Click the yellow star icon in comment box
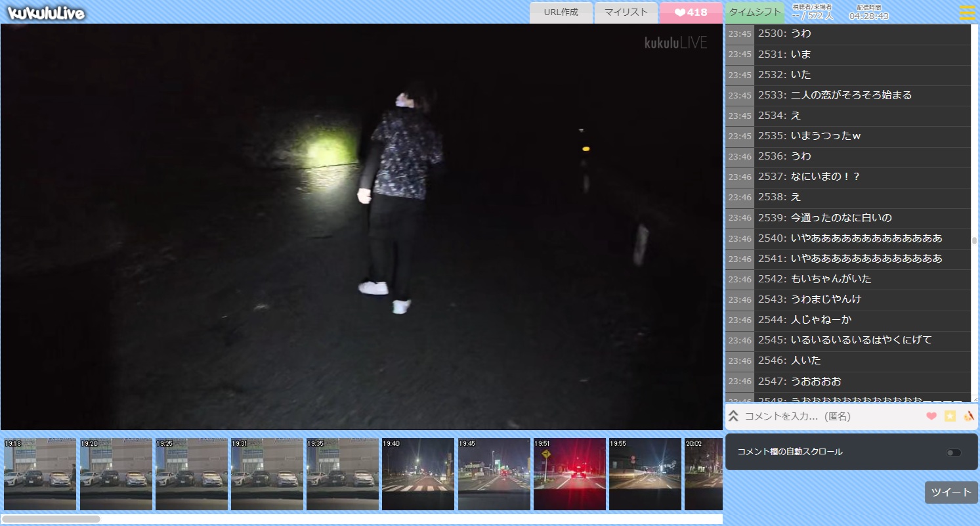 pos(950,416)
